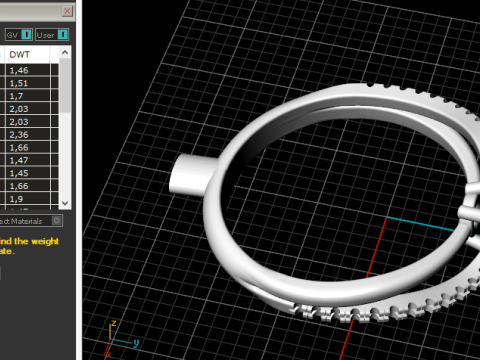Close the weight panel with the X button

(67, 11)
